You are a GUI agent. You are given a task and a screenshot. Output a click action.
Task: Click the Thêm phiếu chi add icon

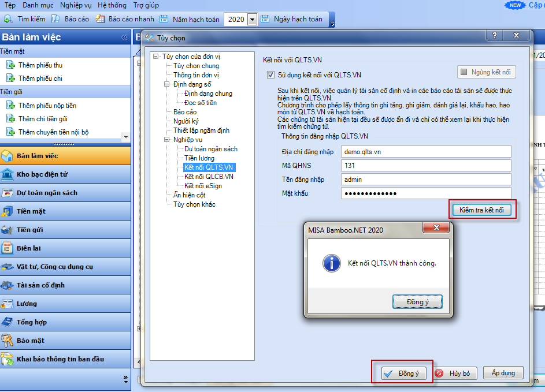[11, 78]
